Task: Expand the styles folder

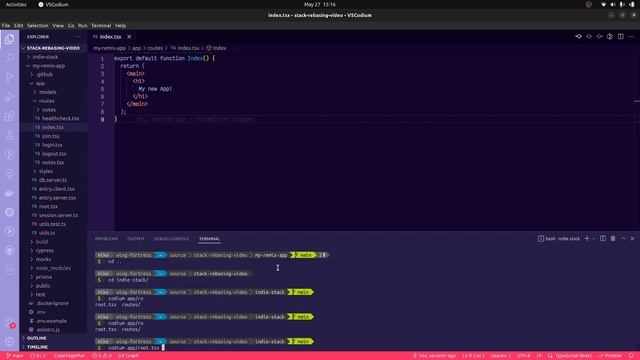Action: pyautogui.click(x=46, y=171)
